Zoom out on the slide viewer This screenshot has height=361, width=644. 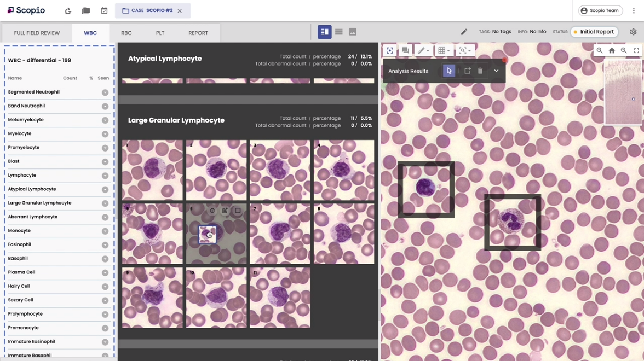[x=600, y=50]
